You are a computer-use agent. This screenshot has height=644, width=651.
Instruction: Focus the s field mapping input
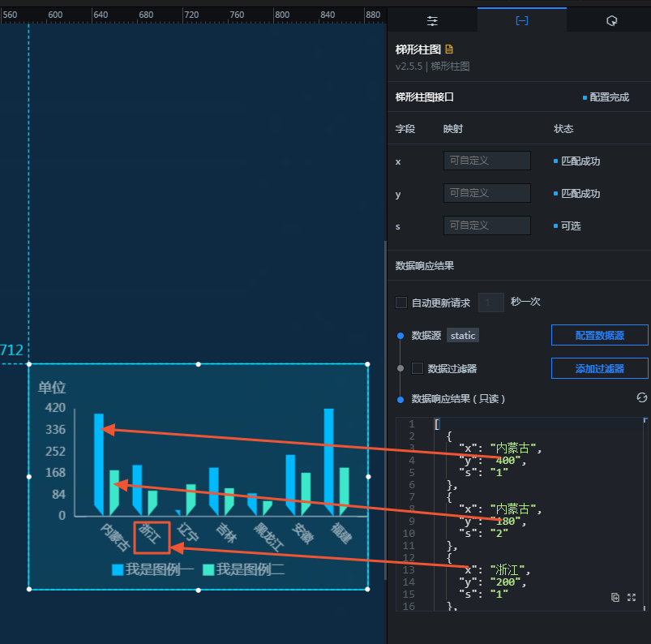coord(487,225)
